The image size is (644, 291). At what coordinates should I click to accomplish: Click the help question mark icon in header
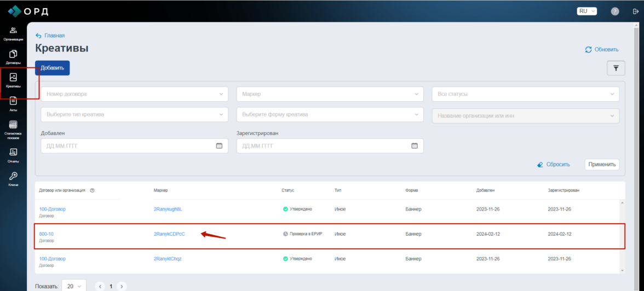(x=615, y=11)
